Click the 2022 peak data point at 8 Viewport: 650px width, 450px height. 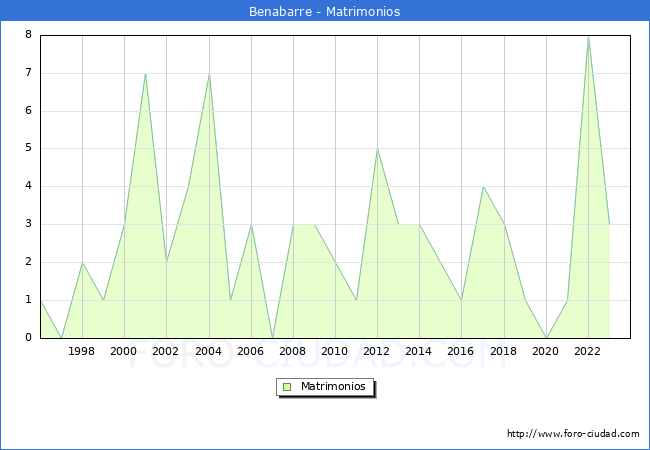[x=588, y=37]
